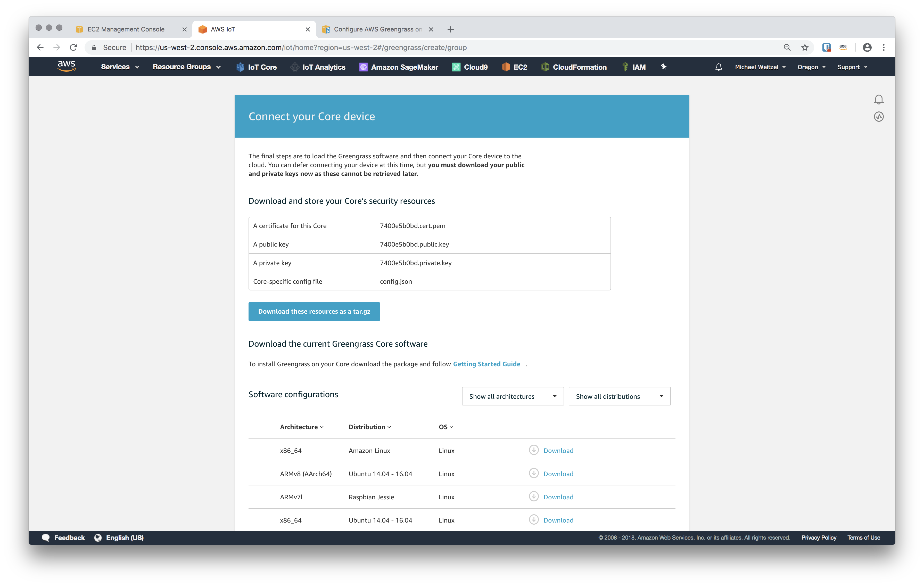Expand the Resource Groups menu

186,67
